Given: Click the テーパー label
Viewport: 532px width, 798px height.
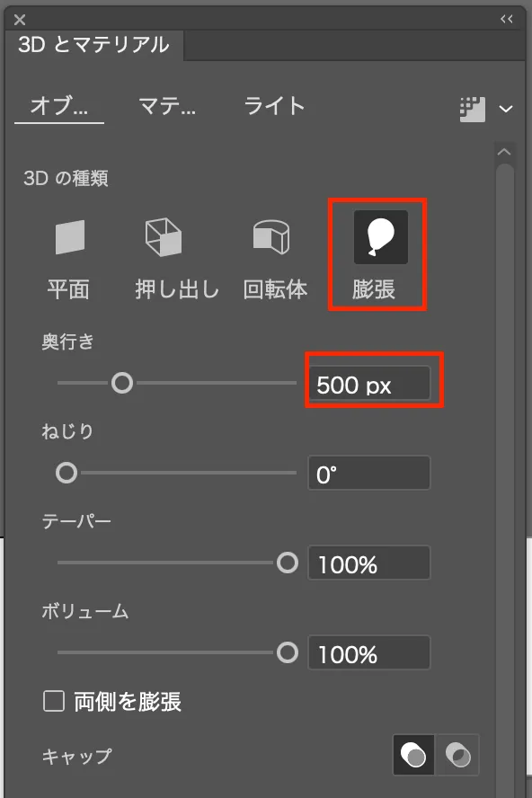Looking at the screenshot, I should click(76, 521).
